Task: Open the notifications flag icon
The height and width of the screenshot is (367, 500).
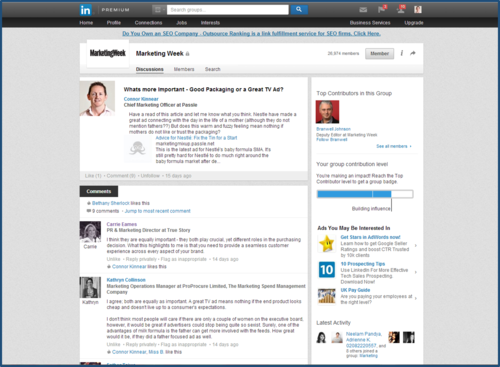Action: pyautogui.click(x=382, y=9)
